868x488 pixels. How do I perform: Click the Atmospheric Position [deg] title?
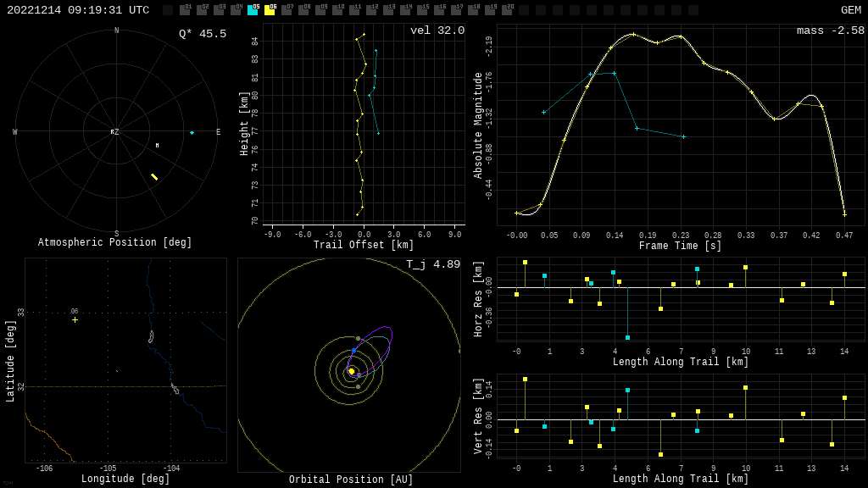click(114, 243)
